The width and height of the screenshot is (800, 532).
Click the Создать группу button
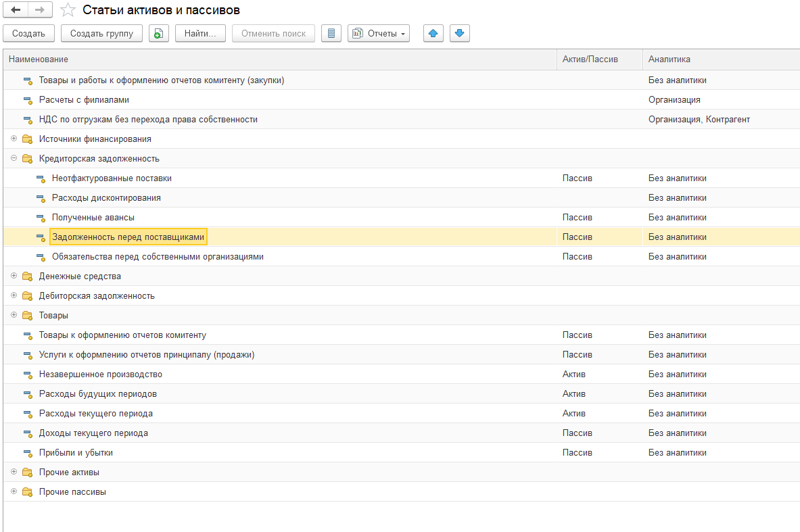tap(101, 33)
